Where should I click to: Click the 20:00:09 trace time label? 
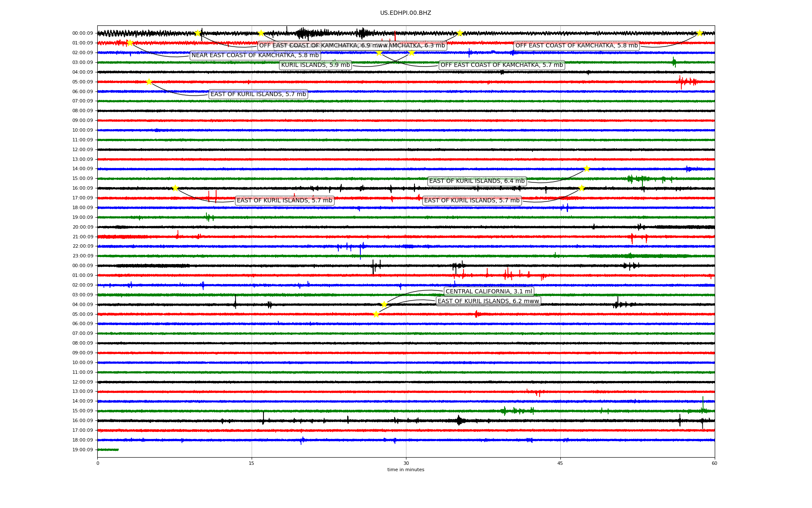pyautogui.click(x=82, y=227)
